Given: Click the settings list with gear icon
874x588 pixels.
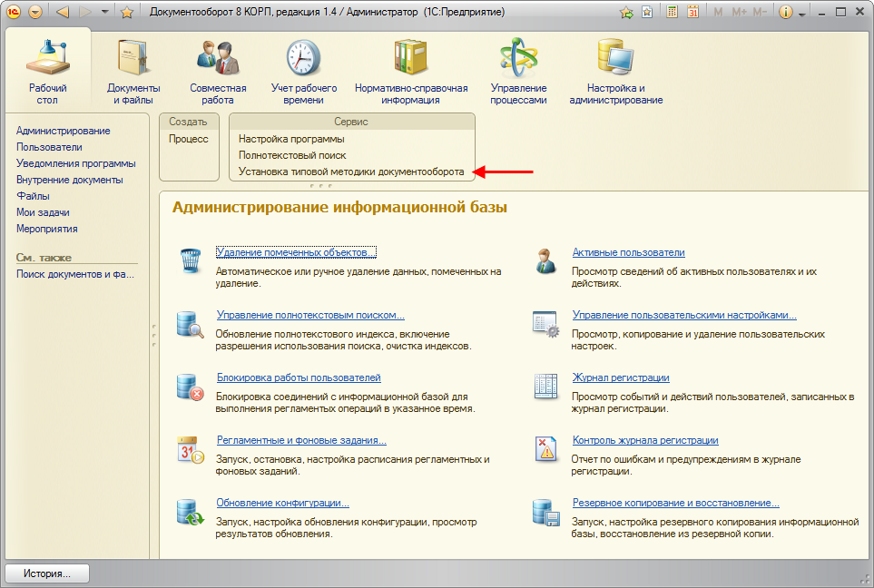Looking at the screenshot, I should point(545,324).
